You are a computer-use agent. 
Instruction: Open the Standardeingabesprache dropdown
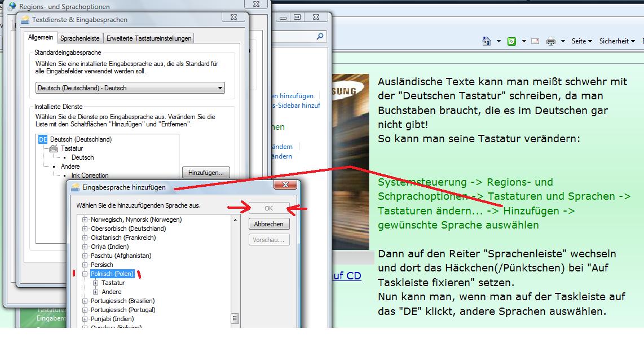click(220, 88)
